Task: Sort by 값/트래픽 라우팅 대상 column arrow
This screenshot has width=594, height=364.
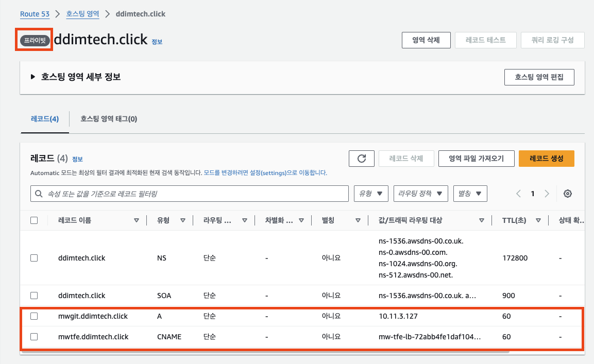Action: tap(482, 220)
